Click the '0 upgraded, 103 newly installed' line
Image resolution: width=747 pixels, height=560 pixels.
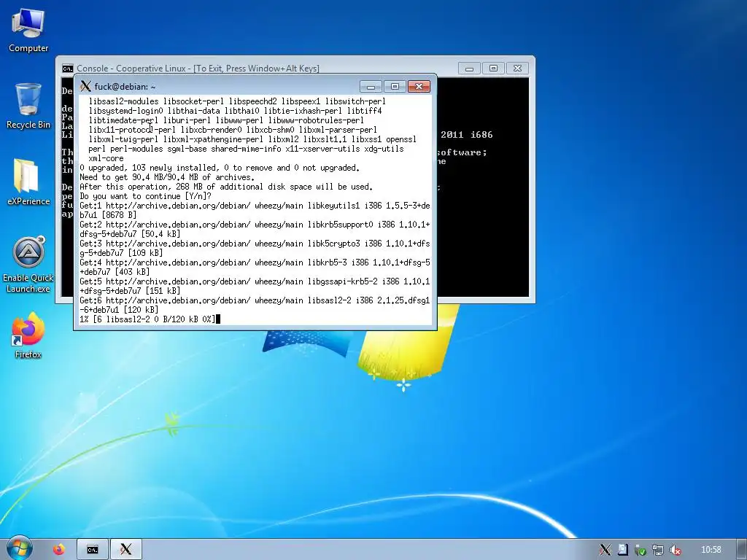coord(220,168)
